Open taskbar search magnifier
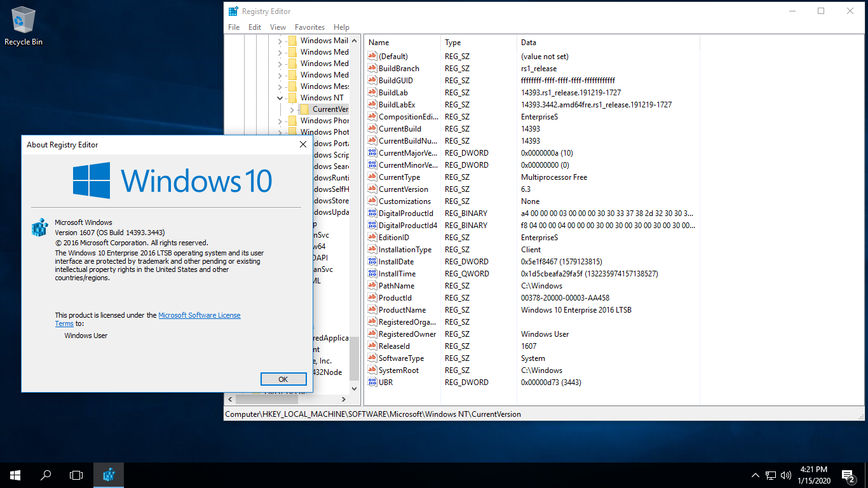This screenshot has width=868, height=488. [46, 475]
